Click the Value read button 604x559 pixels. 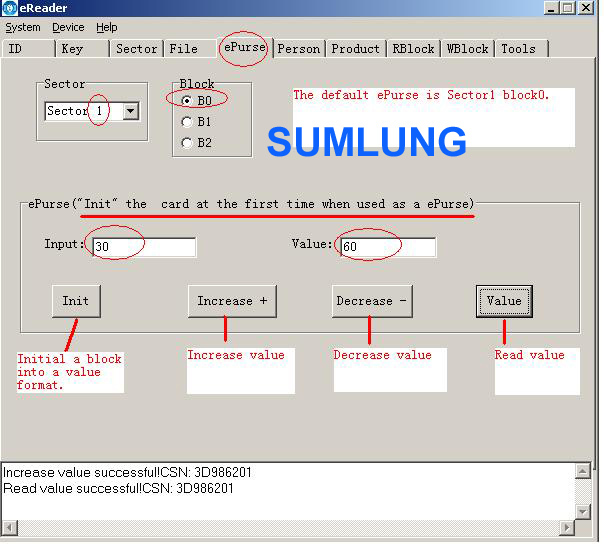[503, 301]
